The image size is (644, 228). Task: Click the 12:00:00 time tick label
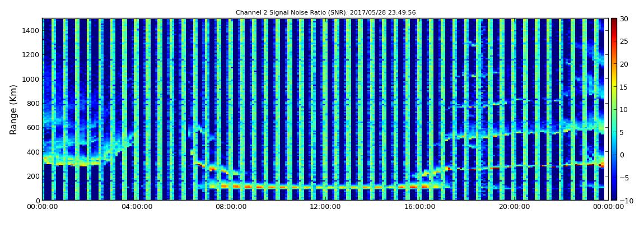[x=324, y=207]
